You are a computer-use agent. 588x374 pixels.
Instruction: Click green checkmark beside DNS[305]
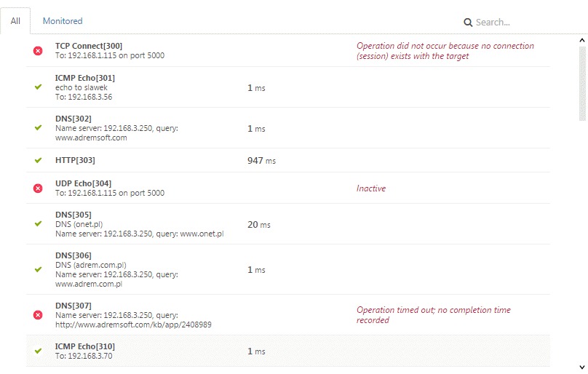[x=39, y=224]
